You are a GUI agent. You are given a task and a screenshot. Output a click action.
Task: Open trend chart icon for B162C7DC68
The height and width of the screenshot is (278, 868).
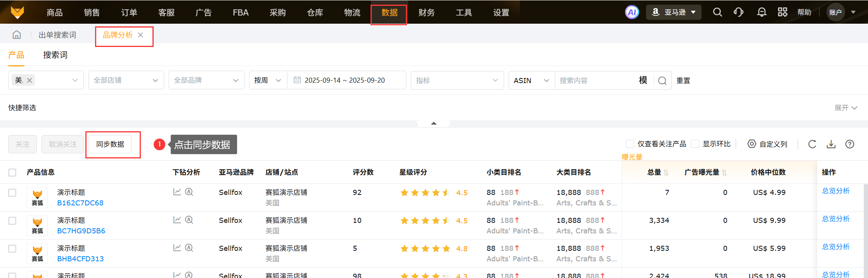click(177, 192)
